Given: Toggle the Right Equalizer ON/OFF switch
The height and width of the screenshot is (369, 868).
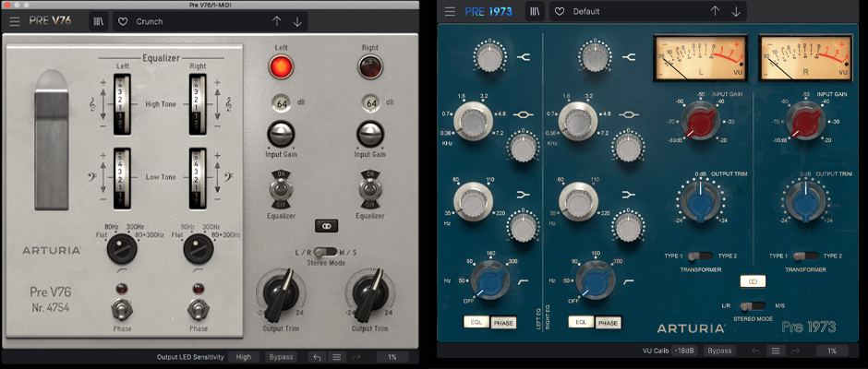Looking at the screenshot, I should pyautogui.click(x=369, y=188).
